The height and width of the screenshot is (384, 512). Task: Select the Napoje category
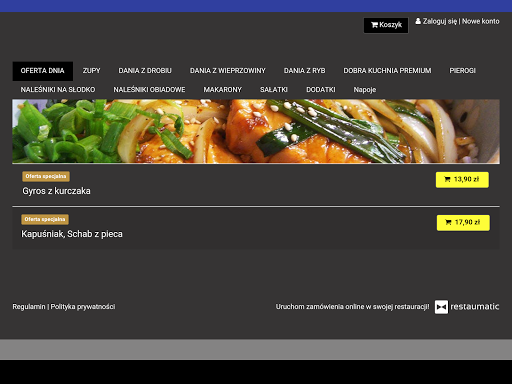click(365, 90)
